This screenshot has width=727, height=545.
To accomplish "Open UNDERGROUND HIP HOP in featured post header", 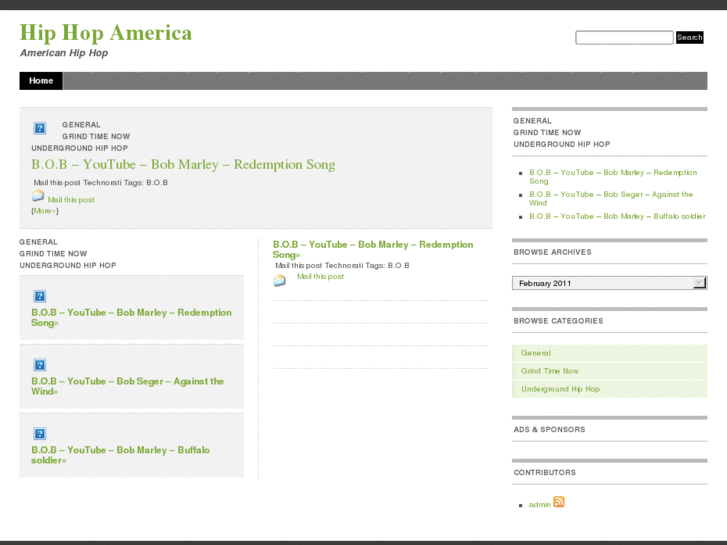I will [79, 148].
